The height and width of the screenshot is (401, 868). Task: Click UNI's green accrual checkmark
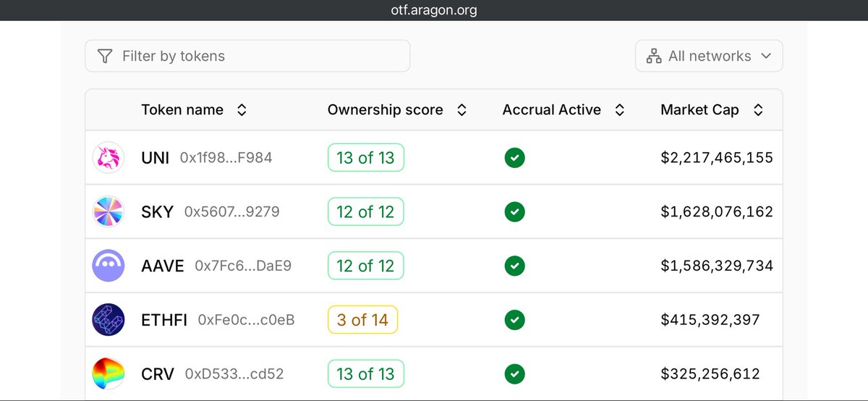(x=514, y=158)
